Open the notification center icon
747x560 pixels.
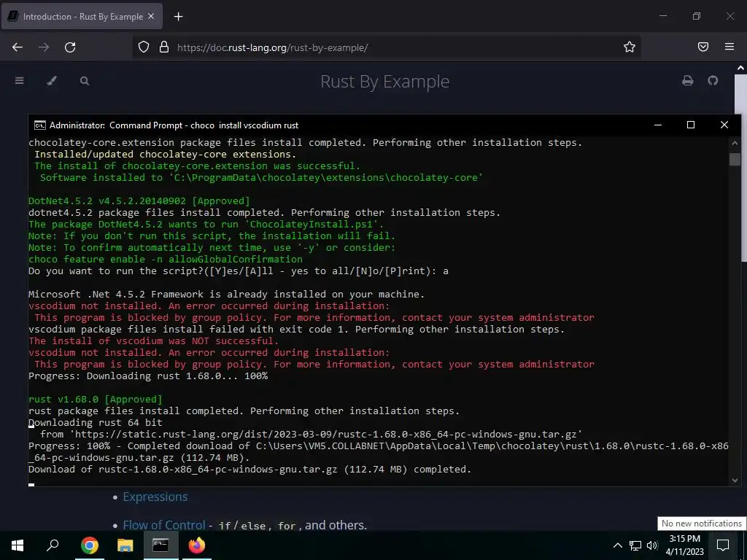723,545
